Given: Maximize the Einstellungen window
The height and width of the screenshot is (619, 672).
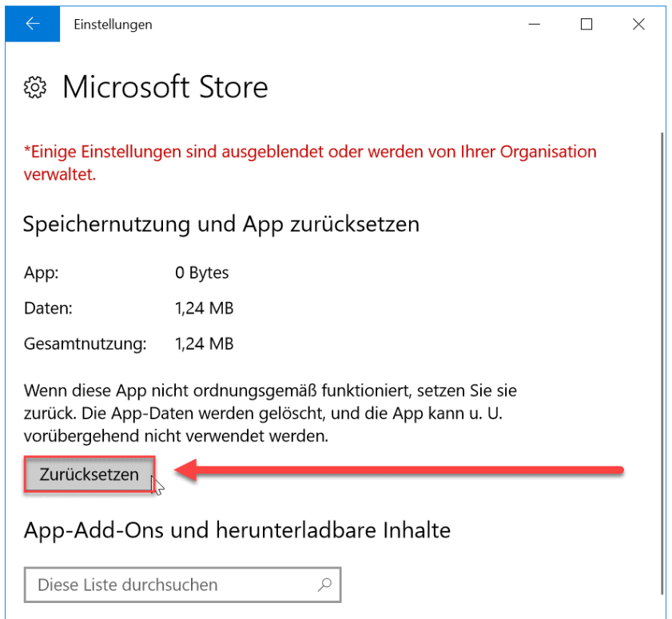Looking at the screenshot, I should (587, 24).
